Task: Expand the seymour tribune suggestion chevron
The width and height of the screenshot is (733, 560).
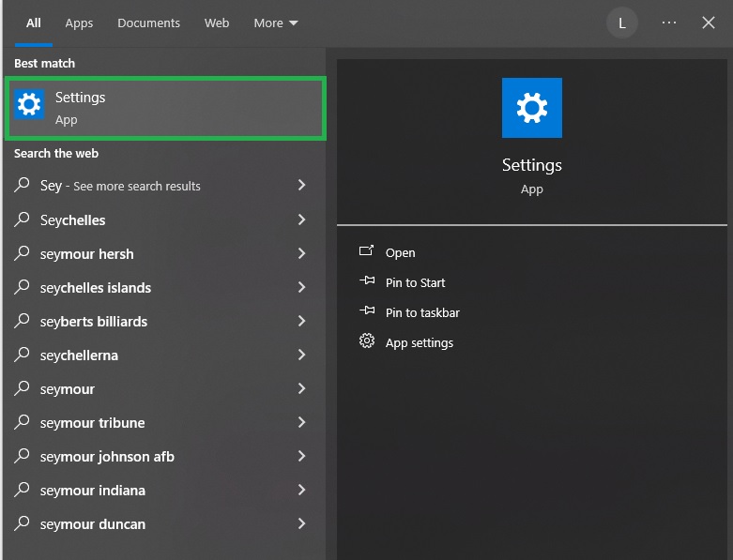Action: [302, 422]
